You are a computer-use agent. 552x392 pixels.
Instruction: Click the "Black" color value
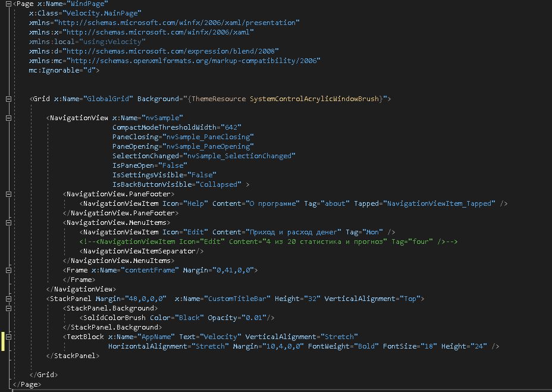(189, 318)
